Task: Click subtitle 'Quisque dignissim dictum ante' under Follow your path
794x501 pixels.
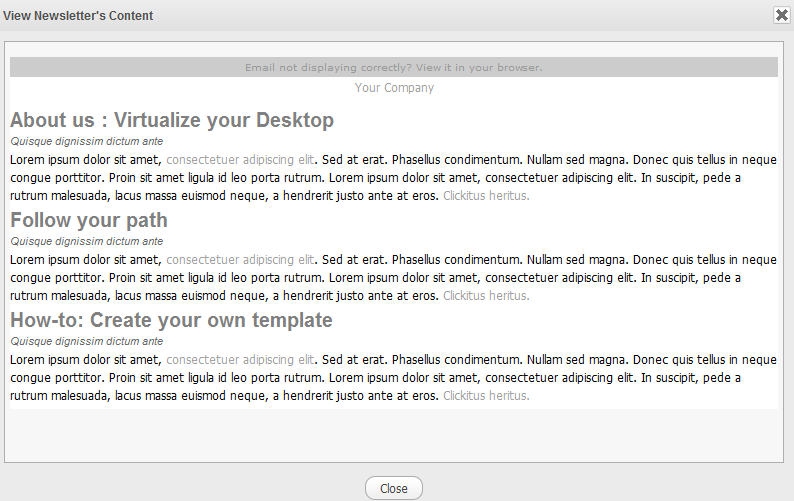Action: click(x=87, y=241)
